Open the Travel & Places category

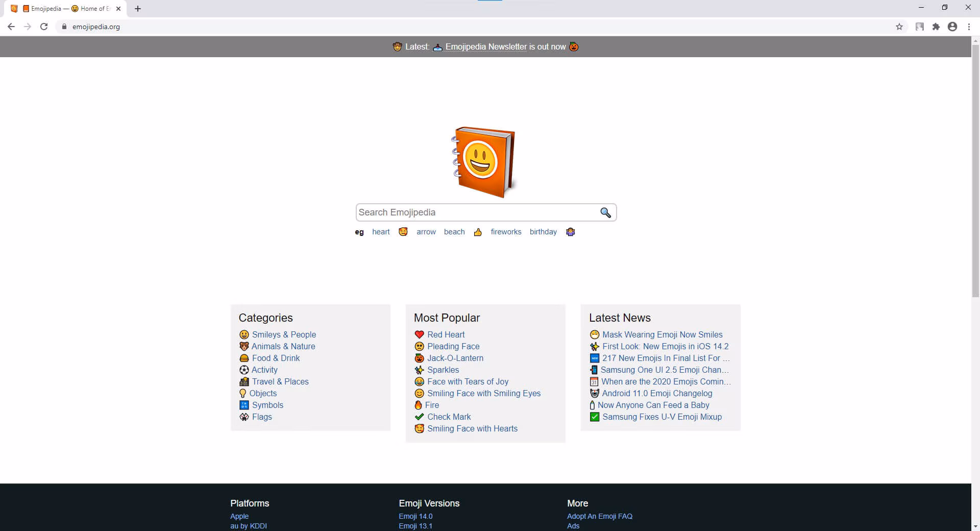point(280,382)
